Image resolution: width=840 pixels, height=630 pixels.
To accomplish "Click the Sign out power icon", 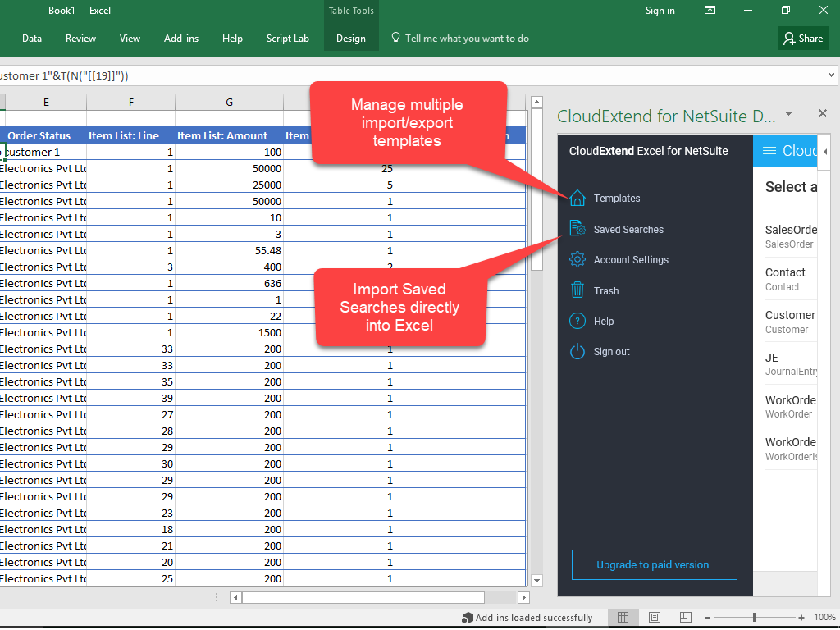I will [x=577, y=352].
